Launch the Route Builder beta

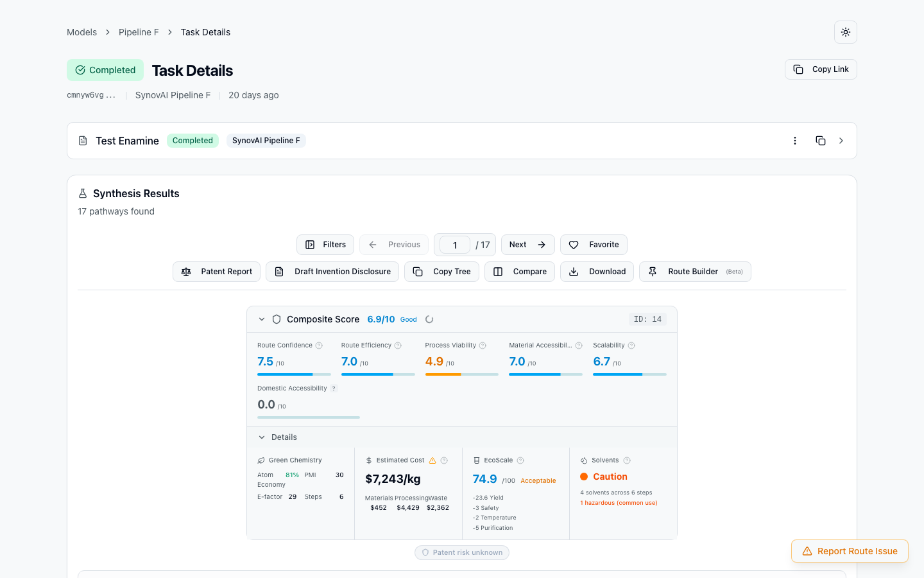(x=695, y=272)
